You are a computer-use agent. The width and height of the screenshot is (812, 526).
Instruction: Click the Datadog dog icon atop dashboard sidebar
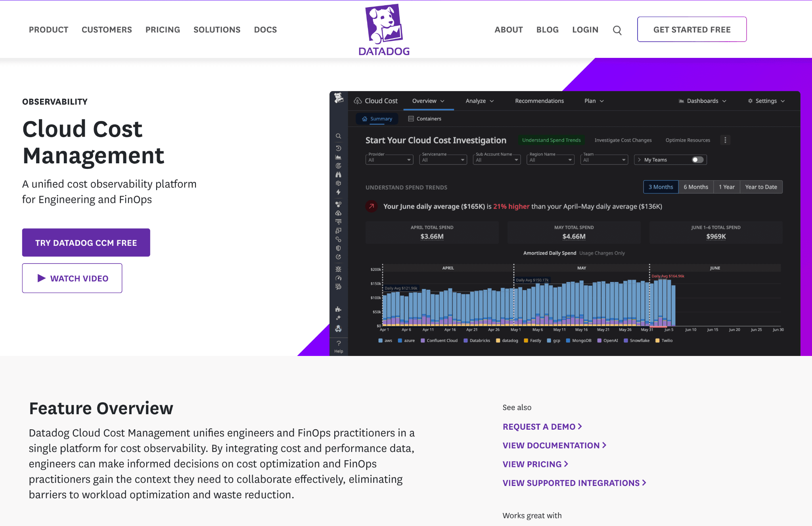coord(339,98)
